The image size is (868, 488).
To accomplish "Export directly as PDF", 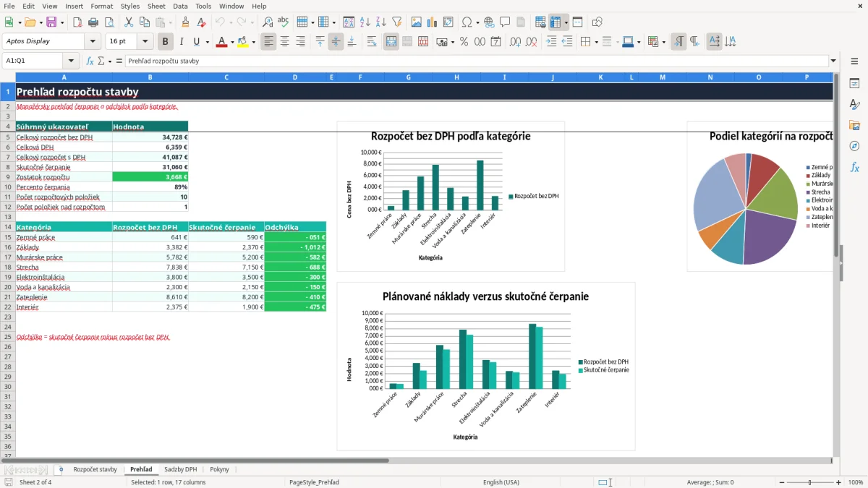I will 77,22.
